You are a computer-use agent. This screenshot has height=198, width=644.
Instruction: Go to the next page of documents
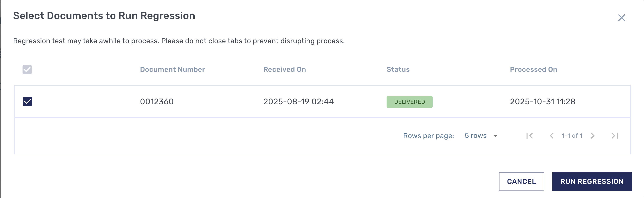tap(592, 136)
